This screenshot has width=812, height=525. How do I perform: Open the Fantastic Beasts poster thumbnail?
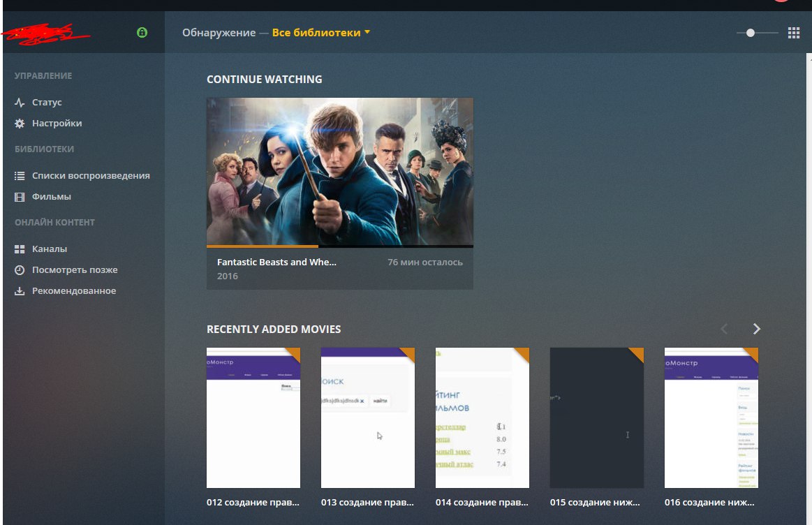click(x=340, y=171)
